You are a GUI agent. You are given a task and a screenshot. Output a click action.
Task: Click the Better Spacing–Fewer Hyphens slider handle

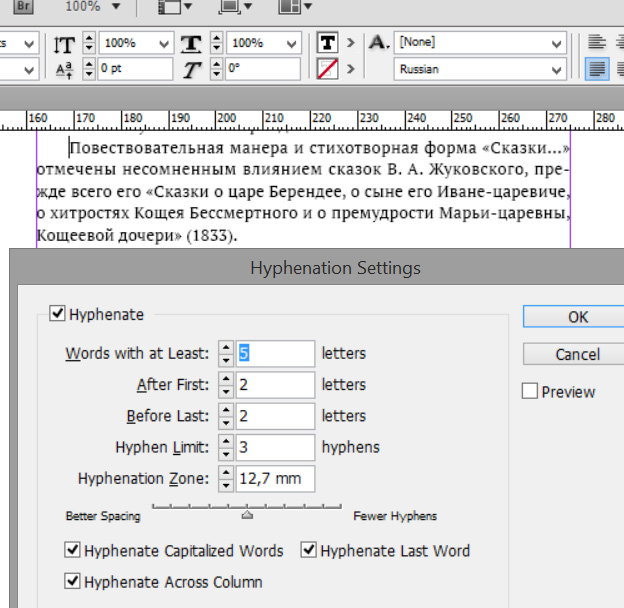click(x=247, y=516)
